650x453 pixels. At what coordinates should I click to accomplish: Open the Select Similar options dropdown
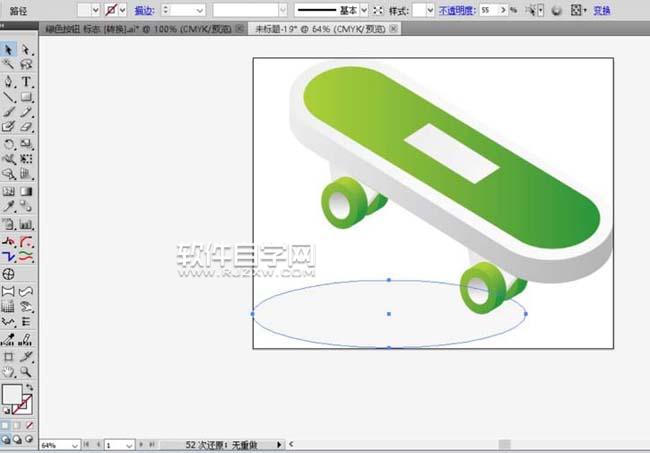pyautogui.click(x=541, y=10)
